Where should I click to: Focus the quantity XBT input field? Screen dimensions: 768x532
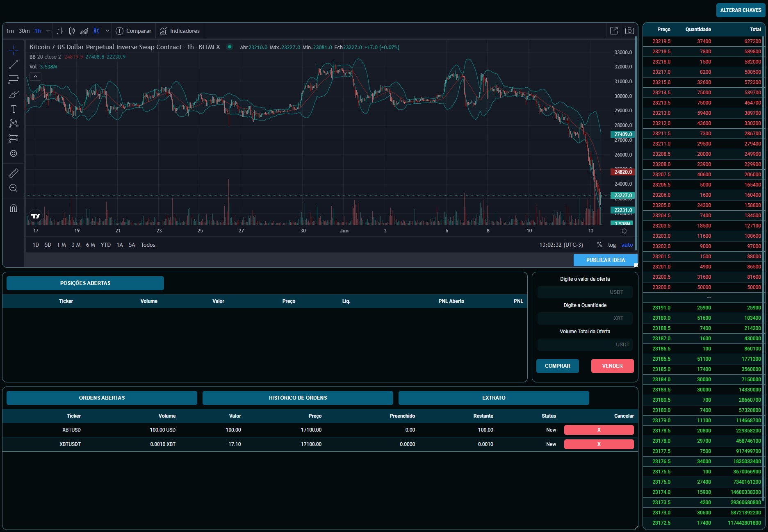(x=585, y=318)
